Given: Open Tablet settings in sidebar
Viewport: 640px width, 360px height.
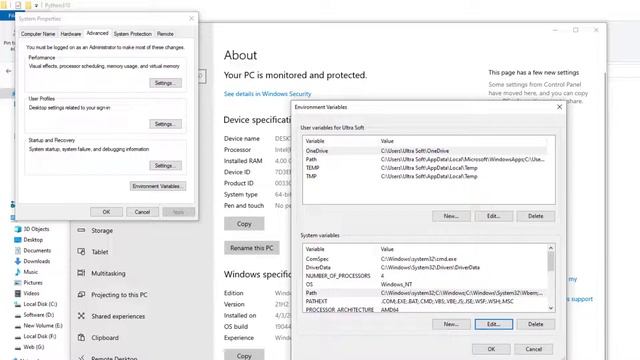Looking at the screenshot, I should tap(100, 252).
